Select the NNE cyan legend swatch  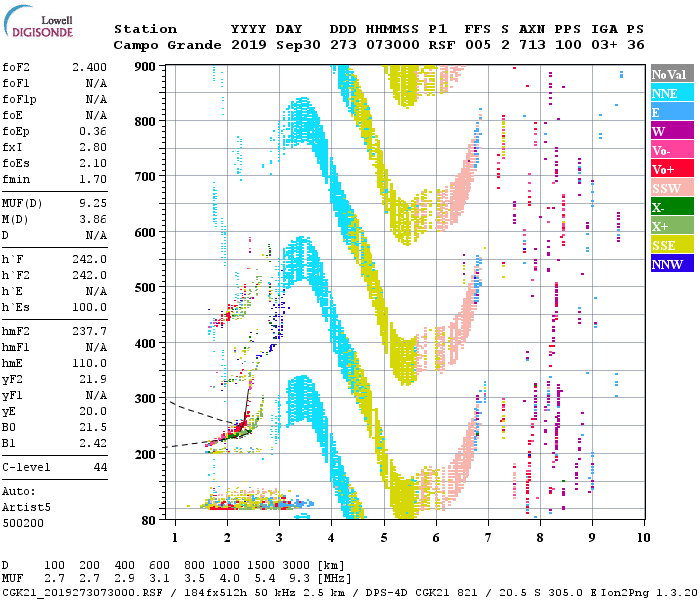(x=672, y=93)
